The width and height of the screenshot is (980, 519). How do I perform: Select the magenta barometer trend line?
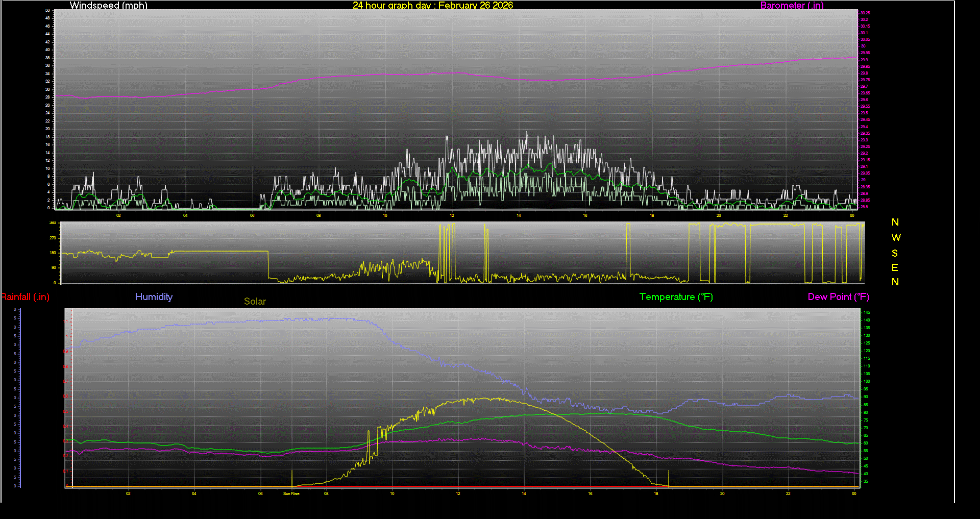tap(459, 72)
